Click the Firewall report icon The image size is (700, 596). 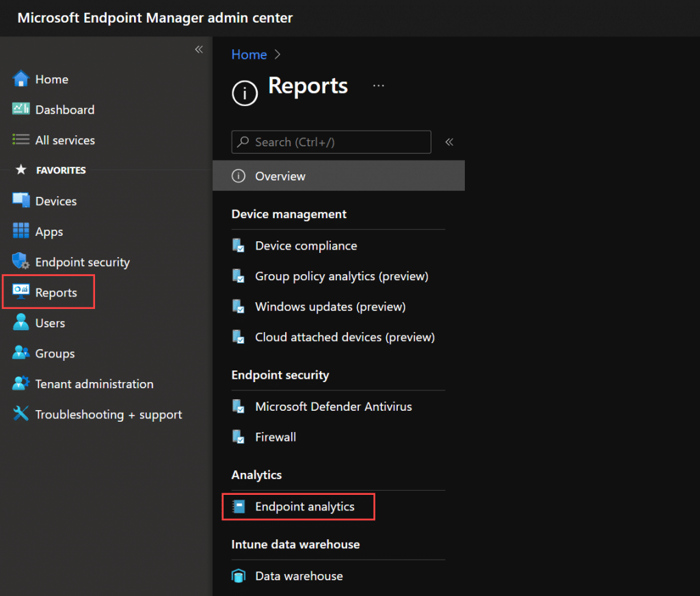click(239, 437)
